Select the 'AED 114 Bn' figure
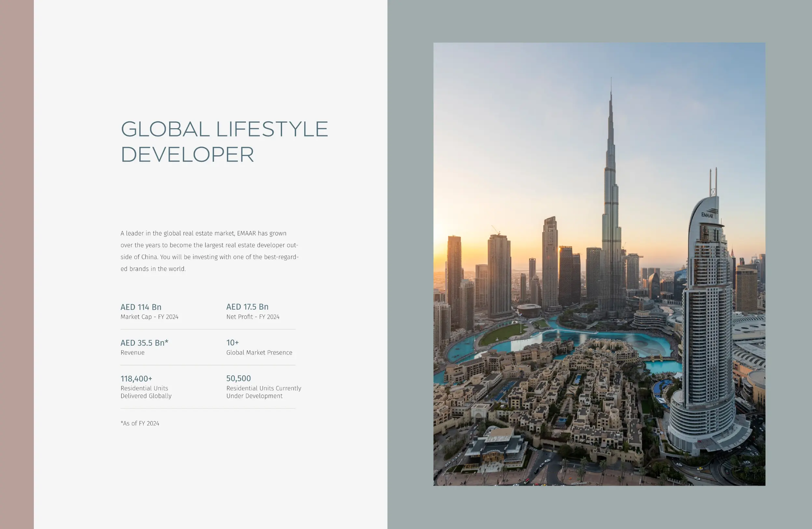The image size is (812, 529). tap(141, 307)
